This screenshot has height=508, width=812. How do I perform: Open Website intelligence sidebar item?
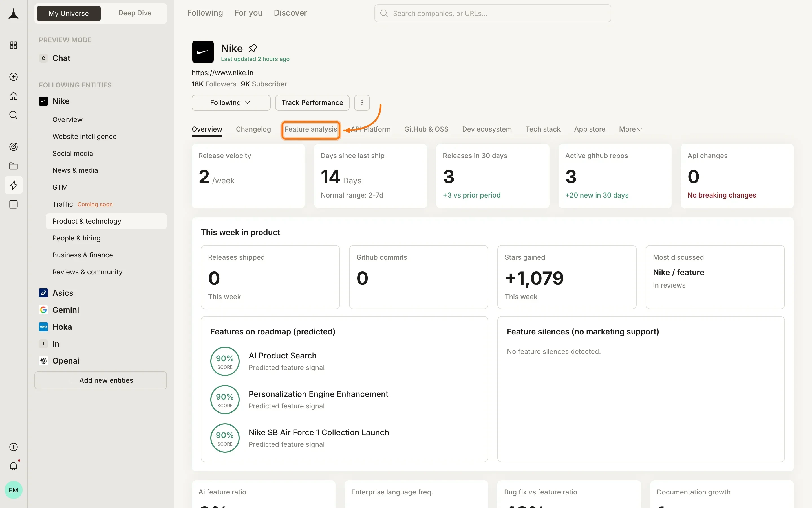pos(84,136)
